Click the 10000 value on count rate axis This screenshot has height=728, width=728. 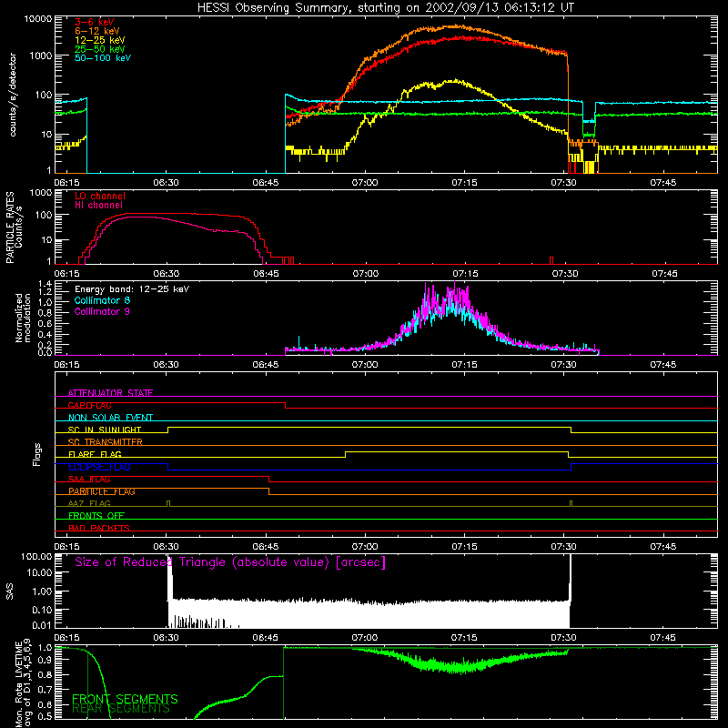coord(38,19)
